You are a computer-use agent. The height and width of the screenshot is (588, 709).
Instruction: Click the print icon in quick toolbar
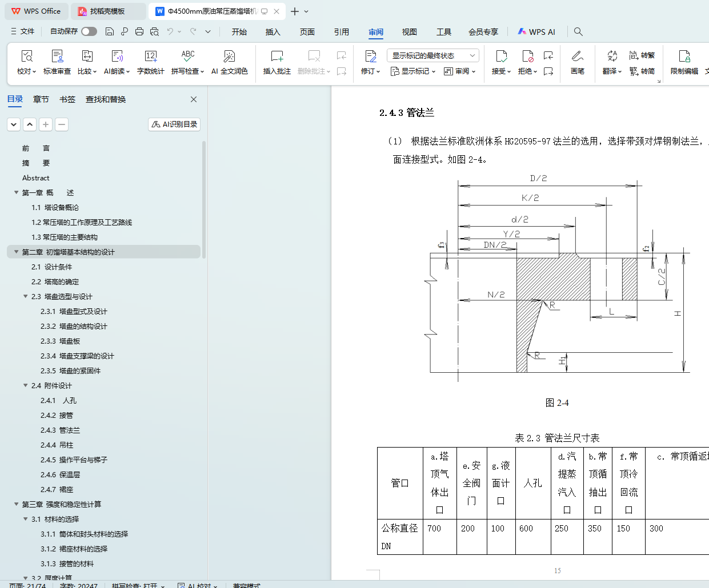(x=139, y=31)
